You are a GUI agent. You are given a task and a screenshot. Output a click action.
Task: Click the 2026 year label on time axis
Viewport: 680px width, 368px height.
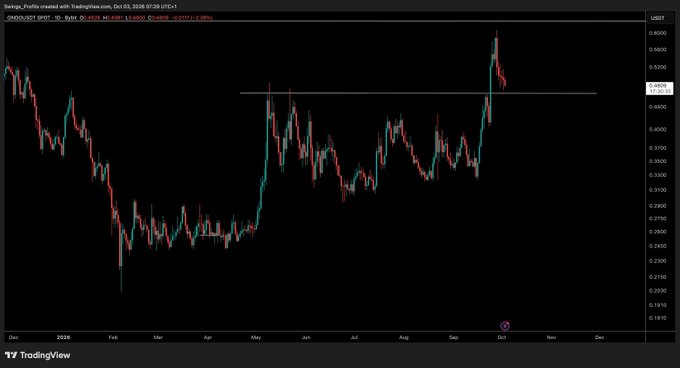pyautogui.click(x=63, y=337)
